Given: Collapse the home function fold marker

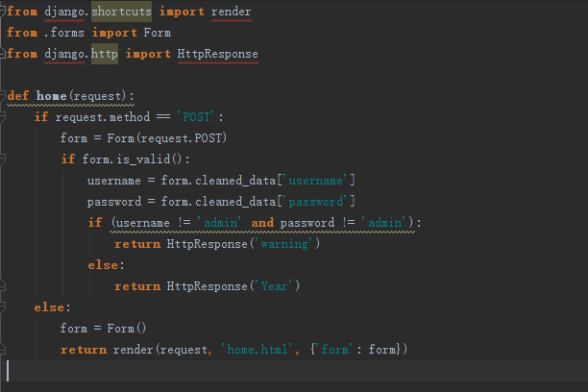Looking at the screenshot, I should 4,96.
